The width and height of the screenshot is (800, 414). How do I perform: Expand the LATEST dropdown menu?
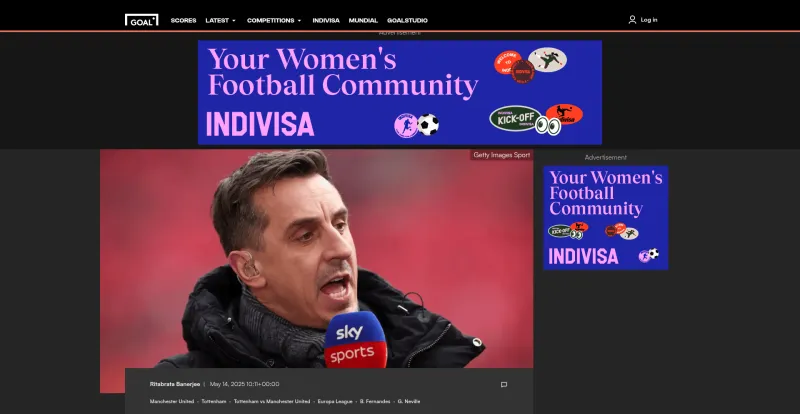pos(220,20)
